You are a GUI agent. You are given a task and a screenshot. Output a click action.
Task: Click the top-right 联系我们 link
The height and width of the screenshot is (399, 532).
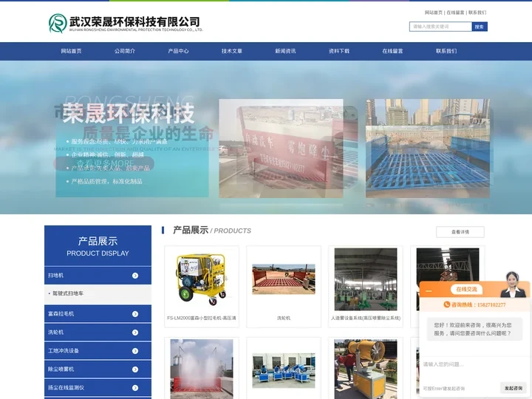point(477,13)
